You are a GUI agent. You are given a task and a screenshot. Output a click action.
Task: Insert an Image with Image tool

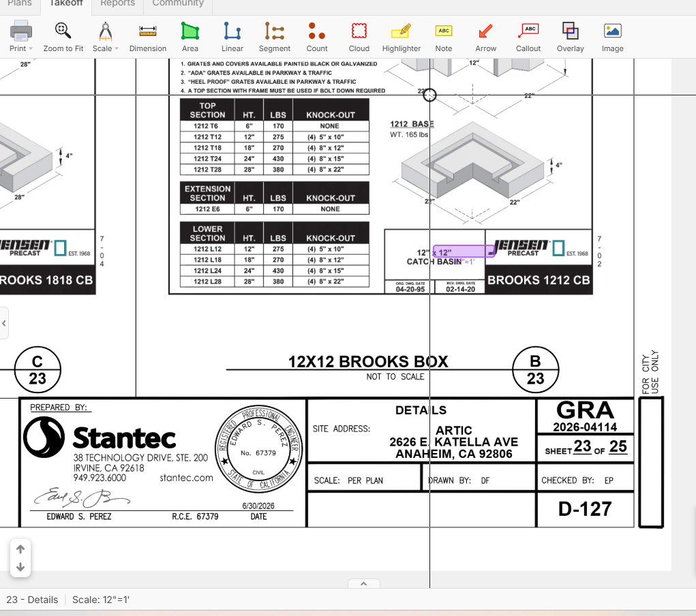click(613, 31)
